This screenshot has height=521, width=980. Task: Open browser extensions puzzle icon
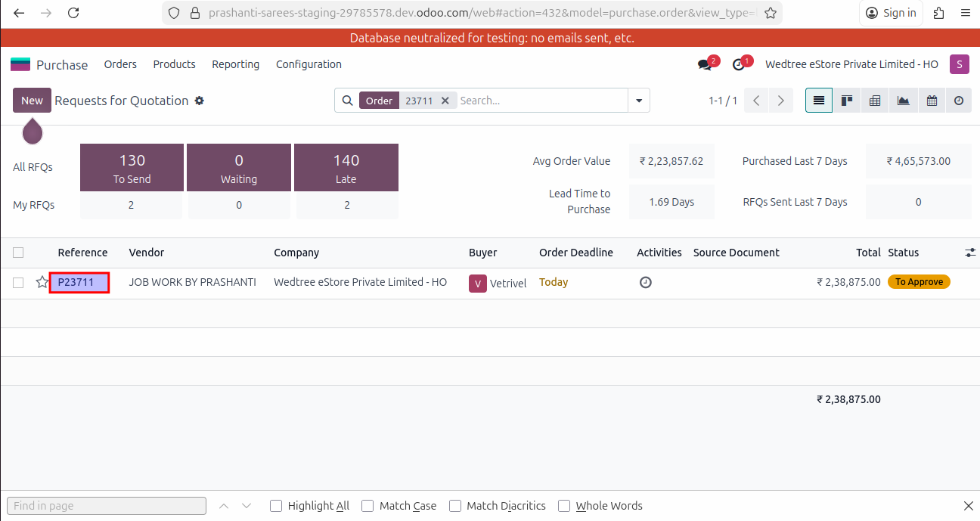[938, 13]
